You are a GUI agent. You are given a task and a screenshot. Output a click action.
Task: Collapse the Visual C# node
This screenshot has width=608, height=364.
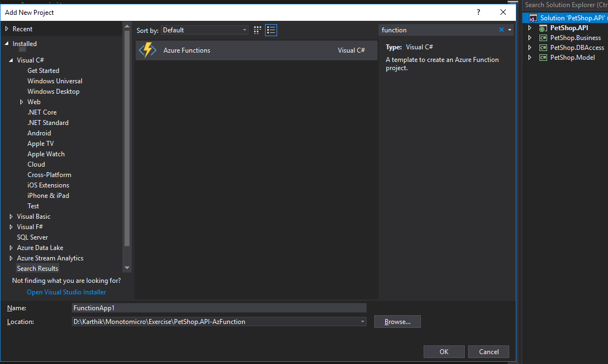point(11,60)
